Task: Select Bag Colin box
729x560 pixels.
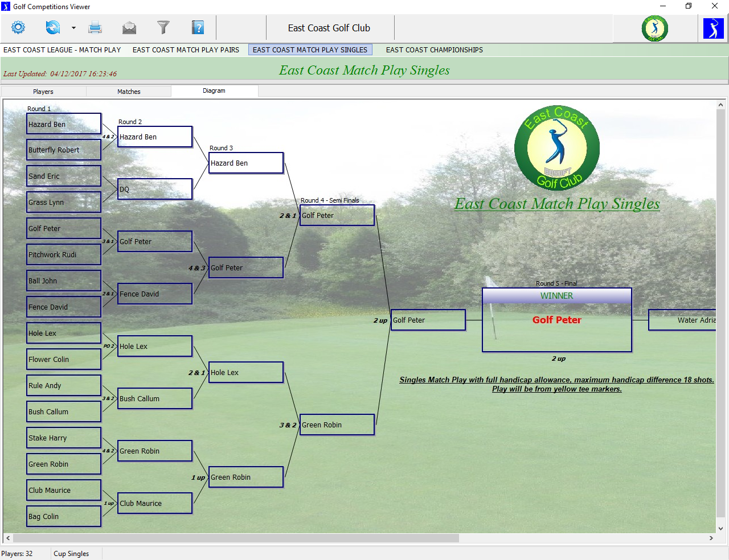Action: [64, 516]
